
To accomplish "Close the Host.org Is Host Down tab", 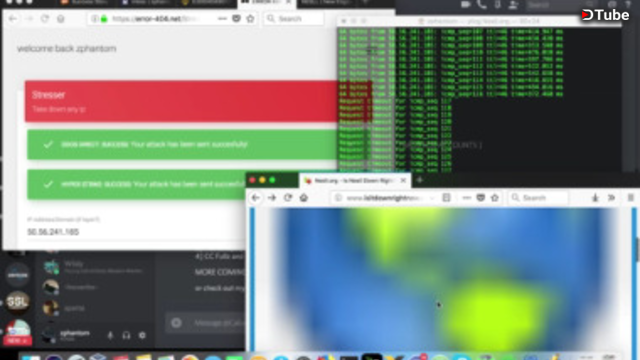I will click(x=403, y=180).
